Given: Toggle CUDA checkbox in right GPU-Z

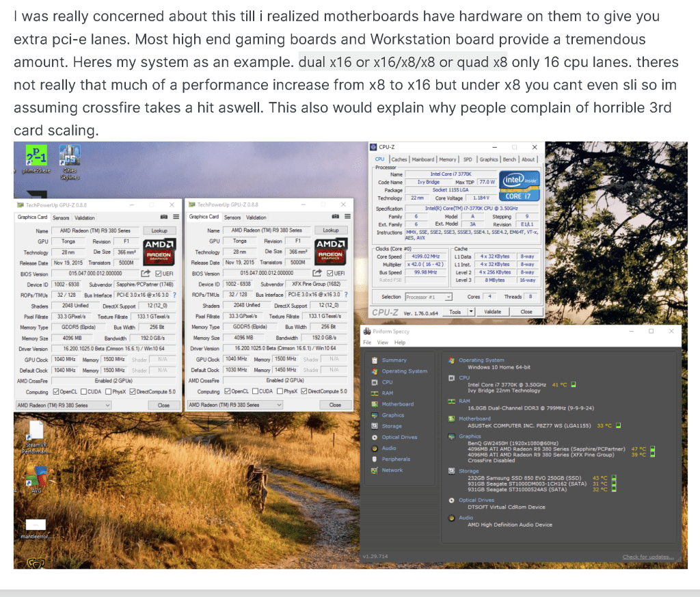Looking at the screenshot, I should [255, 391].
